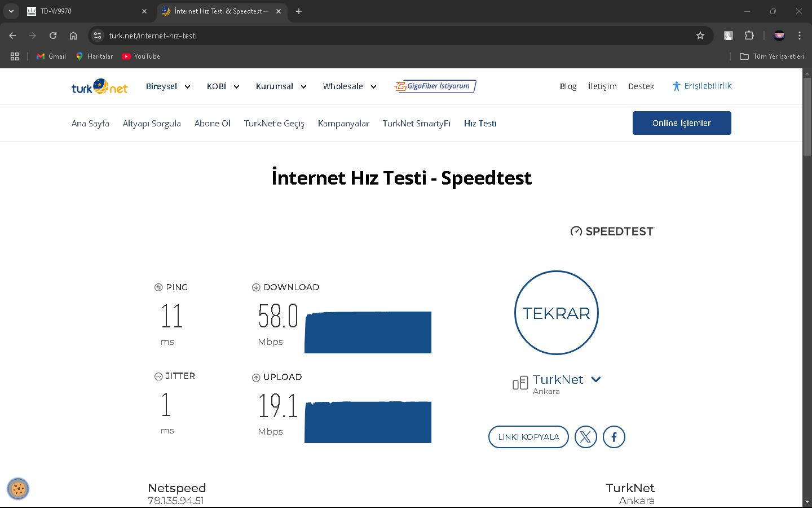Click the upload speed graph

coord(368,422)
